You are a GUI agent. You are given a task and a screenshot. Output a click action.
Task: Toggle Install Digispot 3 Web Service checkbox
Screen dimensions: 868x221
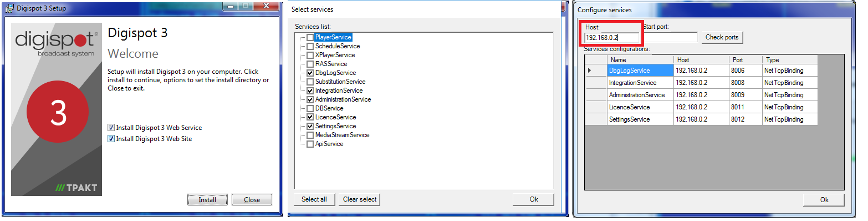pos(111,128)
